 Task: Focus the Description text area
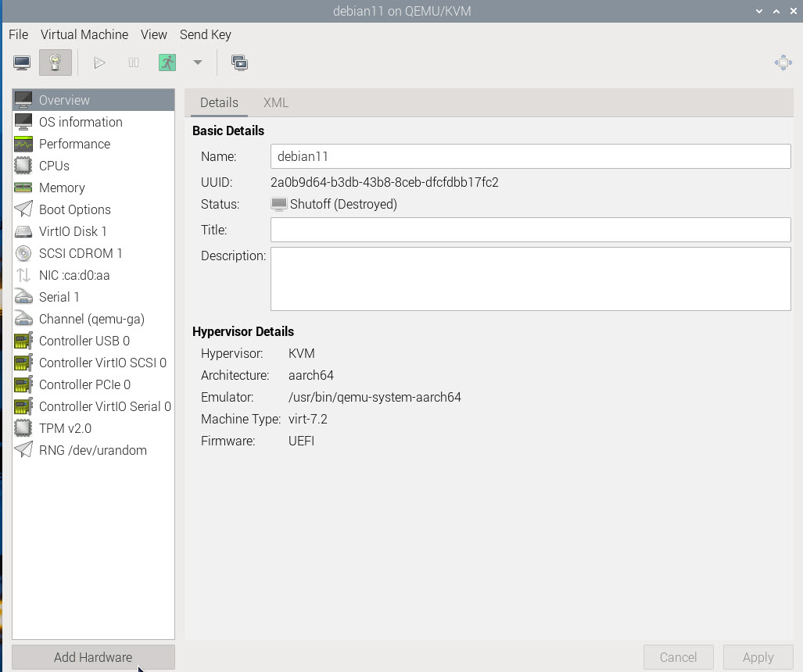coord(531,279)
